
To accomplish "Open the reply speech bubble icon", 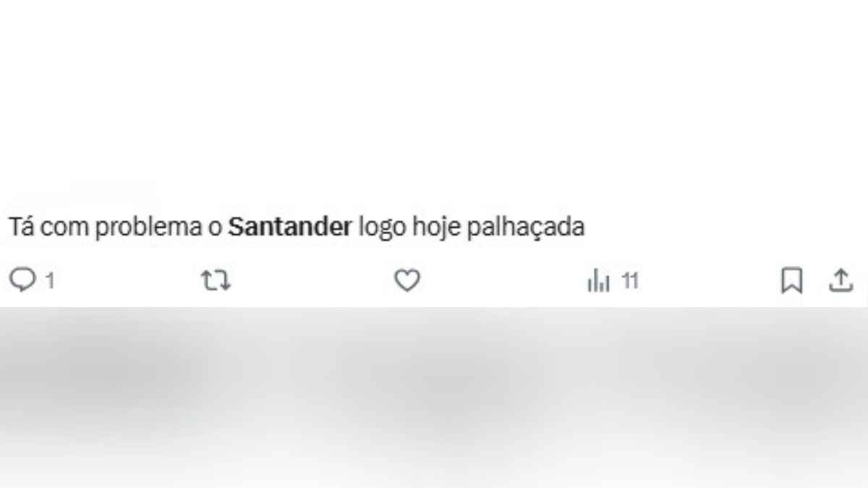I will pos(22,281).
